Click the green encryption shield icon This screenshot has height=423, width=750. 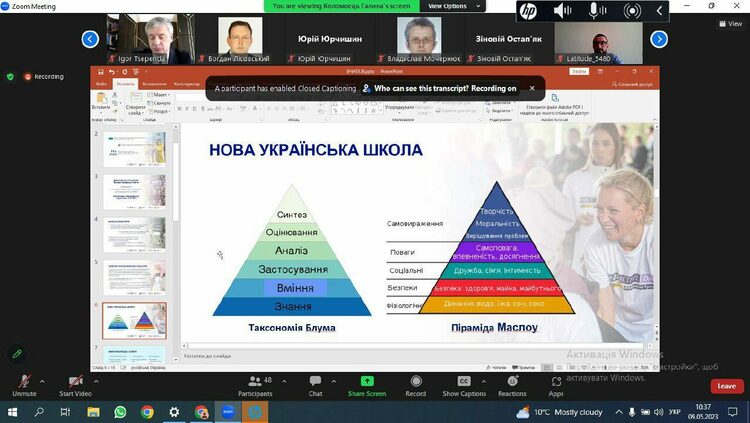point(11,76)
